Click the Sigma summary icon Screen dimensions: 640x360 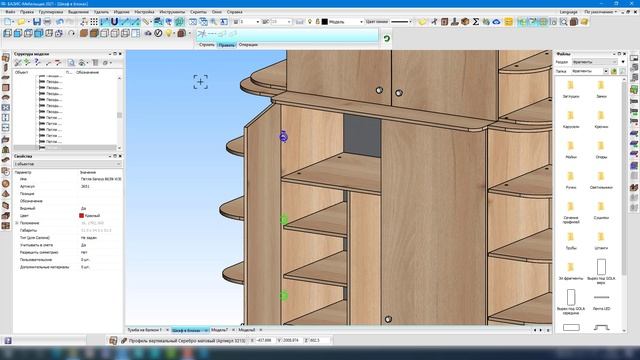click(476, 22)
